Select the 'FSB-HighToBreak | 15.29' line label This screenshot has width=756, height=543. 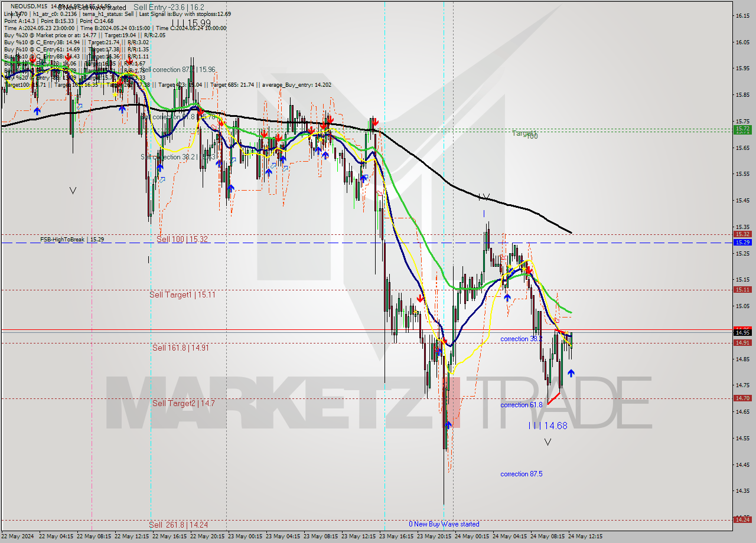72,240
